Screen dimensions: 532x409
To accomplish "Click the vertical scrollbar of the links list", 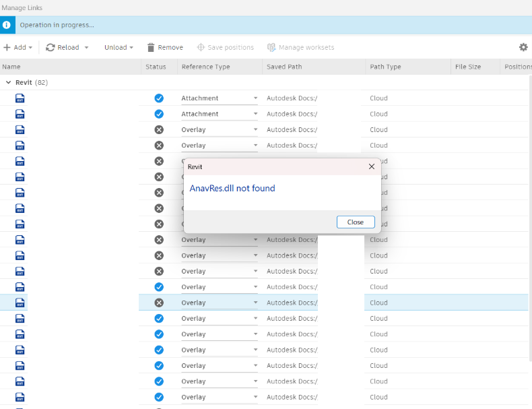I will click(530, 217).
